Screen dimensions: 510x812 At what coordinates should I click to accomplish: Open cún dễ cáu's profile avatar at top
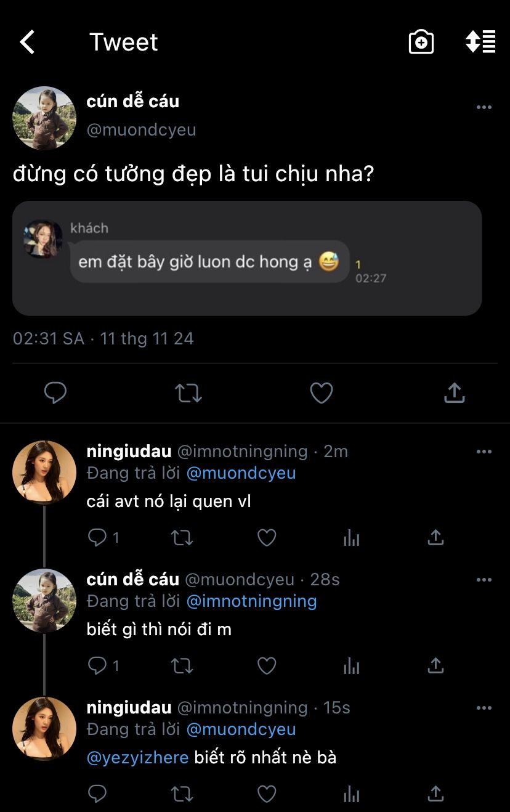coord(44,118)
